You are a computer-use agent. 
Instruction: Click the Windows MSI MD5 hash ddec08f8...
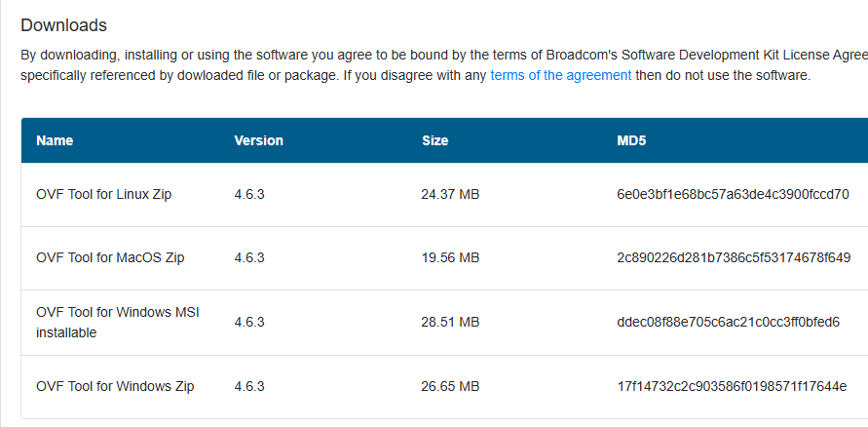pos(729,322)
